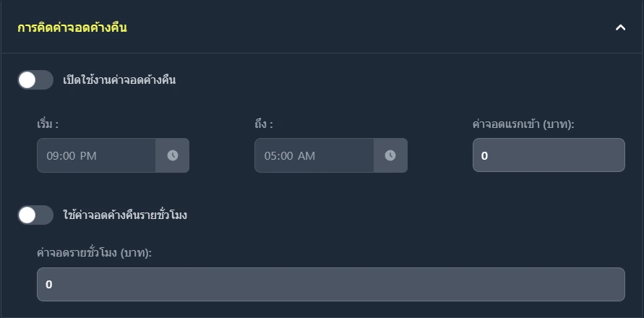The image size is (644, 318).
Task: Open the clock picker for start time
Action: tap(173, 155)
